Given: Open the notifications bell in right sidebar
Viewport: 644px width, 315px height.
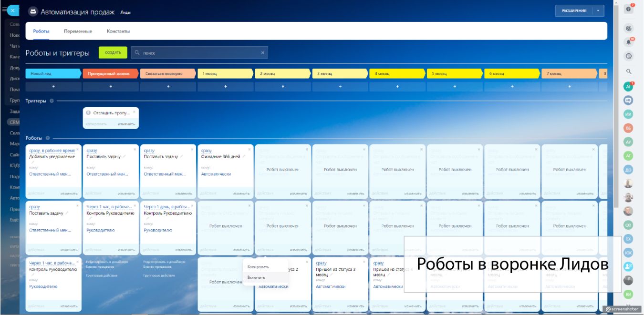Looking at the screenshot, I should (629, 42).
